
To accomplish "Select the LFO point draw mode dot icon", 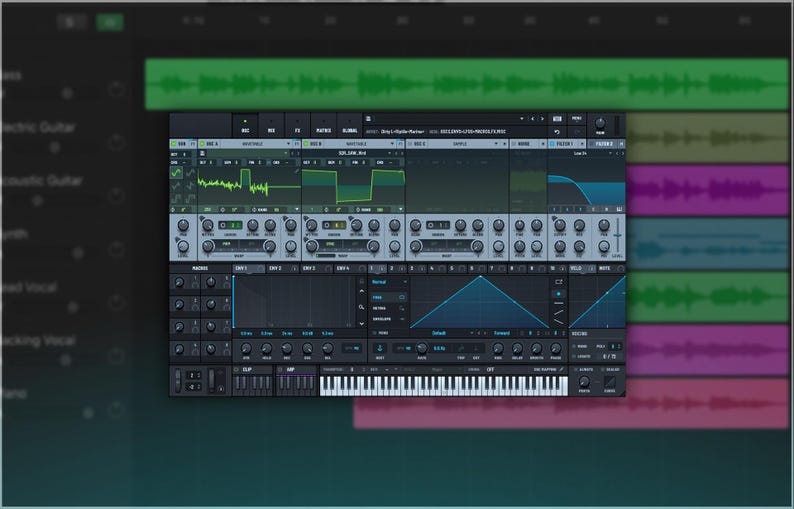I will [559, 293].
